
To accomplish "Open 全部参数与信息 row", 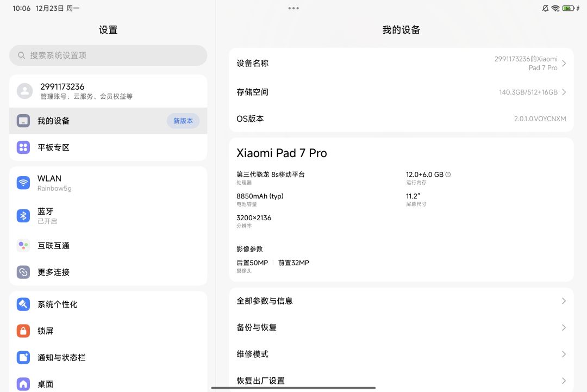I will (x=401, y=301).
